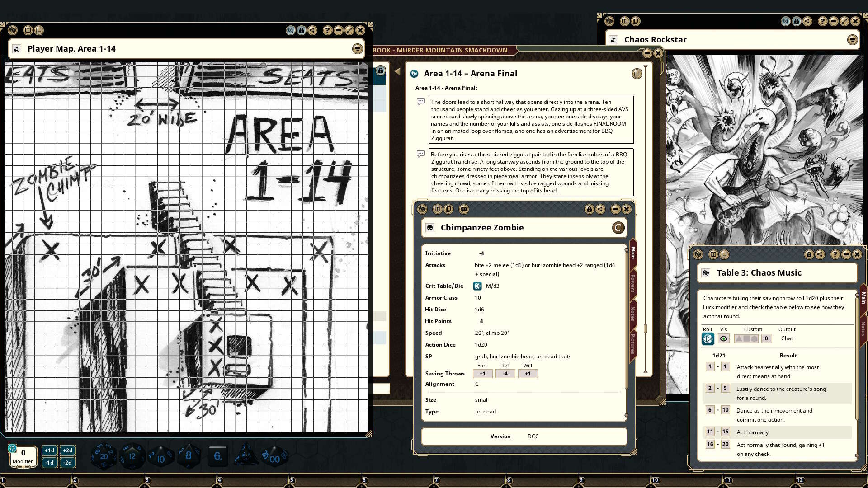Switch to Powers tab on NPC sheet

(632, 283)
